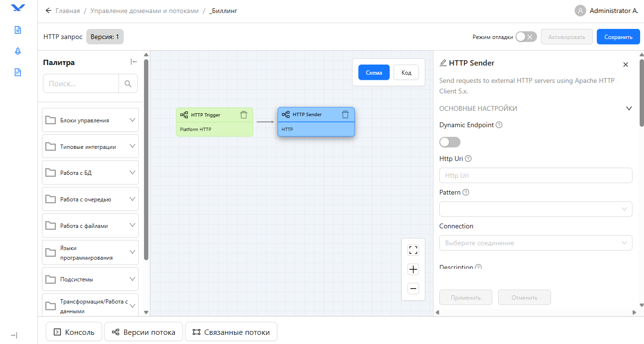Open help icon next to Http Uri
Viewport: 644px width, 344px height.
(468, 159)
